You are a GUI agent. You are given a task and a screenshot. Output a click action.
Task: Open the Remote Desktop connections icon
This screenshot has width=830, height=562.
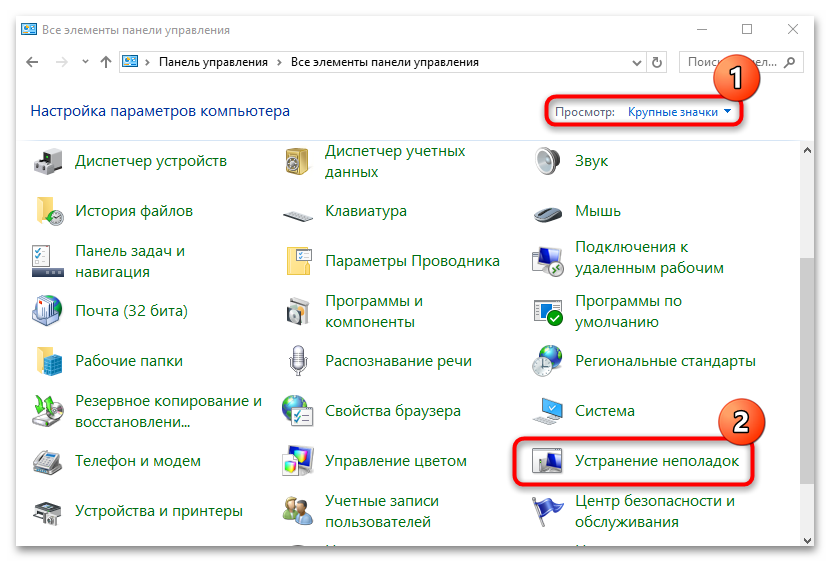(547, 261)
